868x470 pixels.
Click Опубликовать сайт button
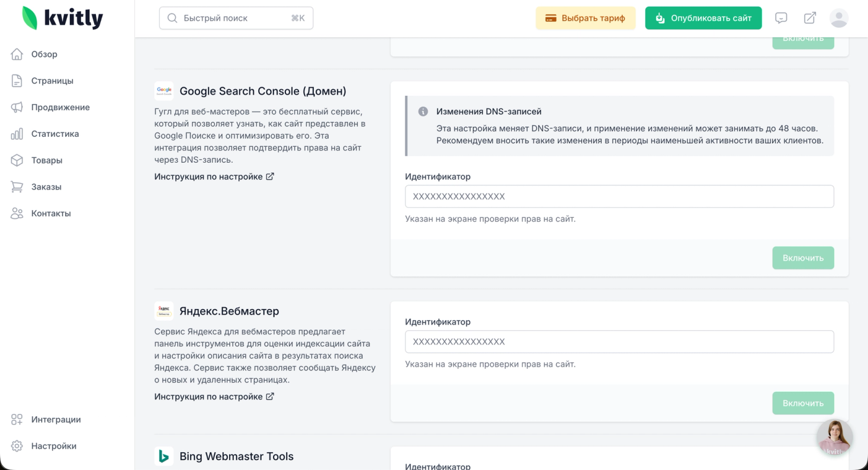[703, 18]
